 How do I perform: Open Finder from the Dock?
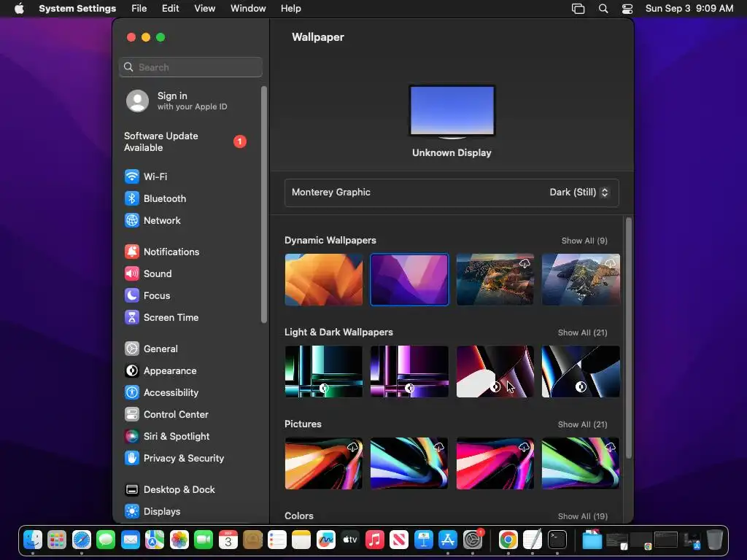point(33,540)
